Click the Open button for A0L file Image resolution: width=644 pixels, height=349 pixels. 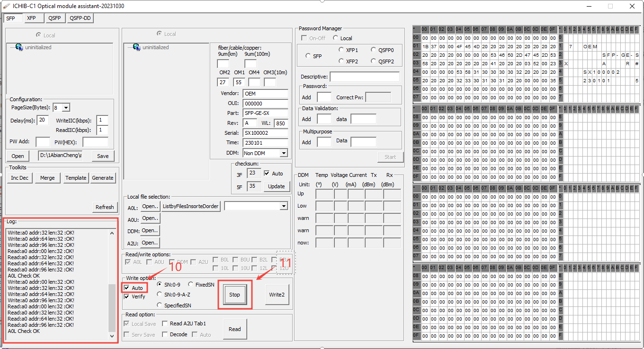pos(150,207)
